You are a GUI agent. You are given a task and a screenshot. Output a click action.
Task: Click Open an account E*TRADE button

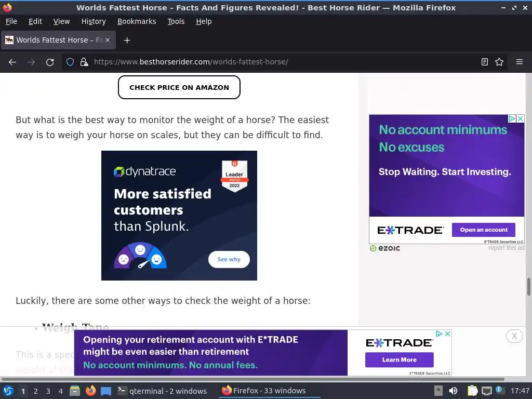click(484, 230)
